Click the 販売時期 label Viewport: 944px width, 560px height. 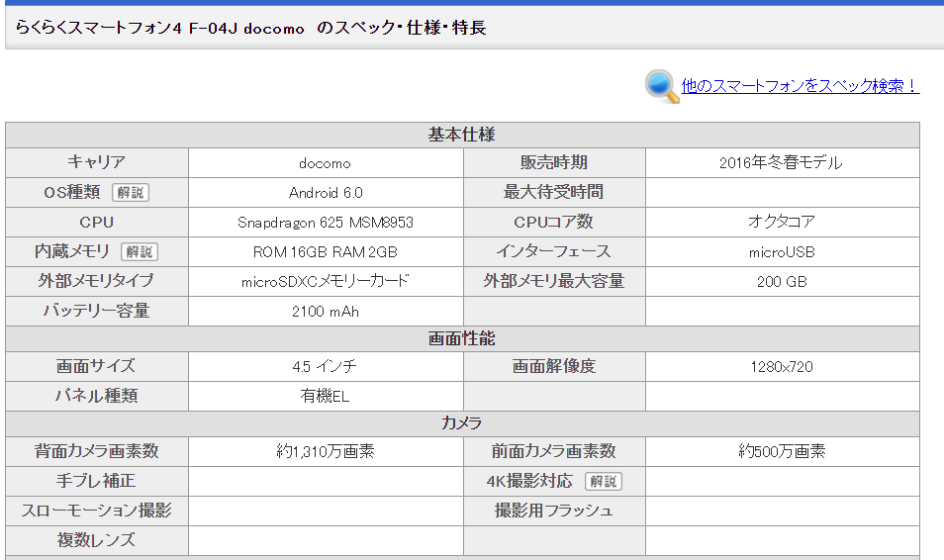coord(554,162)
